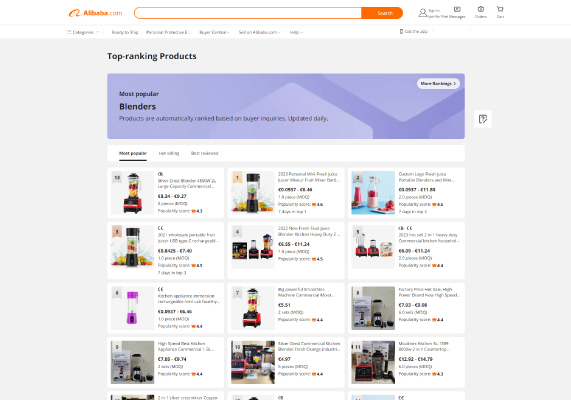This screenshot has height=400, width=571.
Task: Switch to the Best reviewed tab
Action: pyautogui.click(x=205, y=153)
